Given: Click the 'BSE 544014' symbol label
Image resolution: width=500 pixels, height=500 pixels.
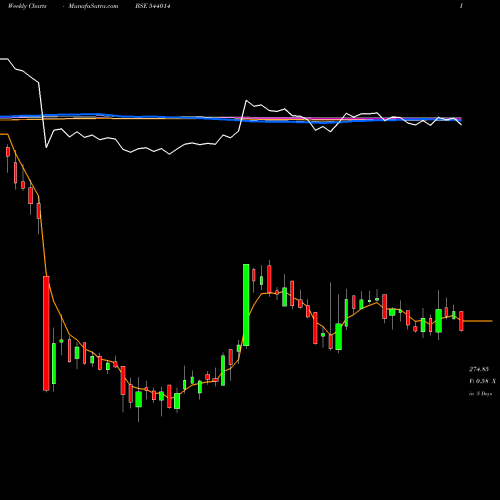Looking at the screenshot, I should coord(153,6).
